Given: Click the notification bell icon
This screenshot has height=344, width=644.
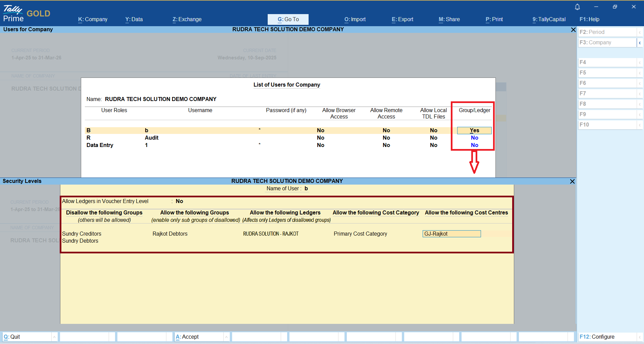Looking at the screenshot, I should point(577,7).
